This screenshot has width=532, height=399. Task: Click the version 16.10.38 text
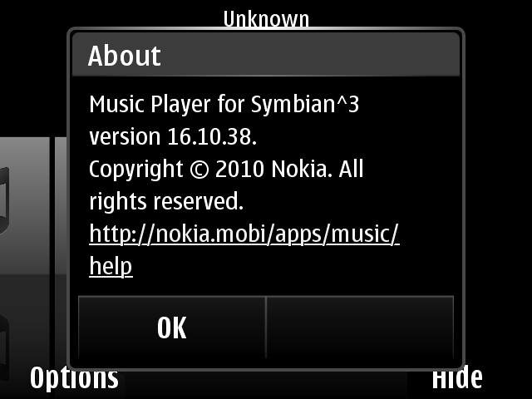click(x=173, y=136)
